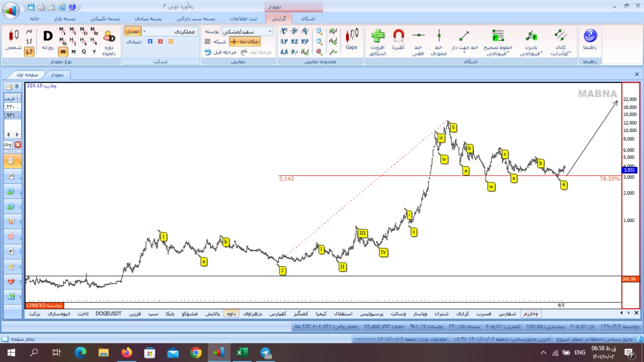Toggle the مکان نما crosshair button
Image resolution: width=644 pixels, height=362 pixels.
click(x=245, y=41)
